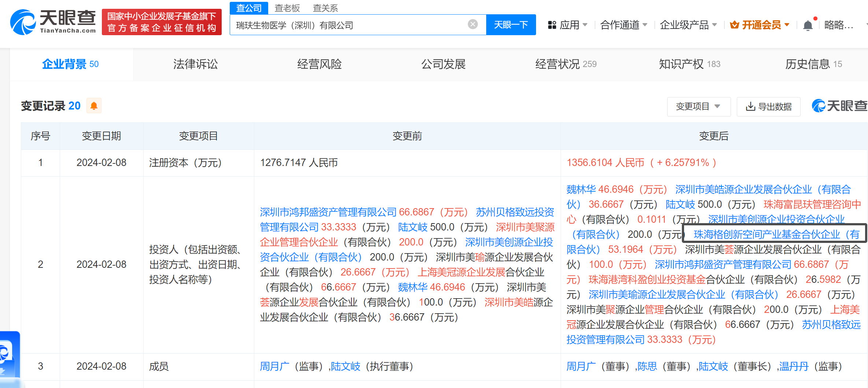The width and height of the screenshot is (868, 388).
Task: Click the 序号 column header
Action: [40, 136]
